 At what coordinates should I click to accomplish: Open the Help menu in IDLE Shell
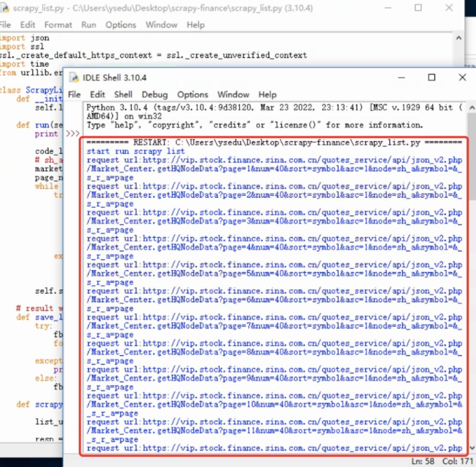268,95
